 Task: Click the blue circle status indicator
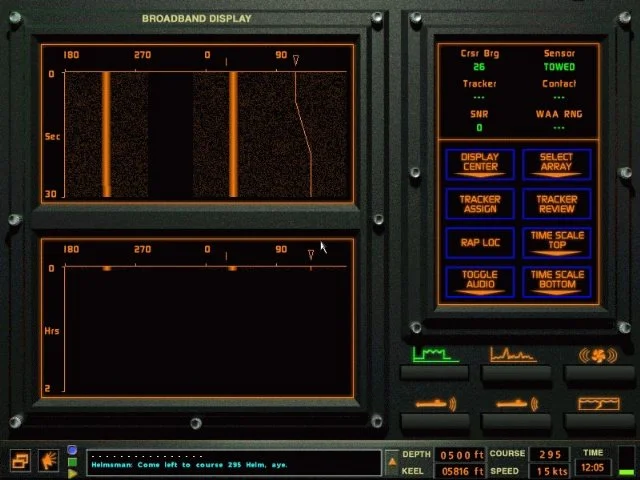pos(72,450)
